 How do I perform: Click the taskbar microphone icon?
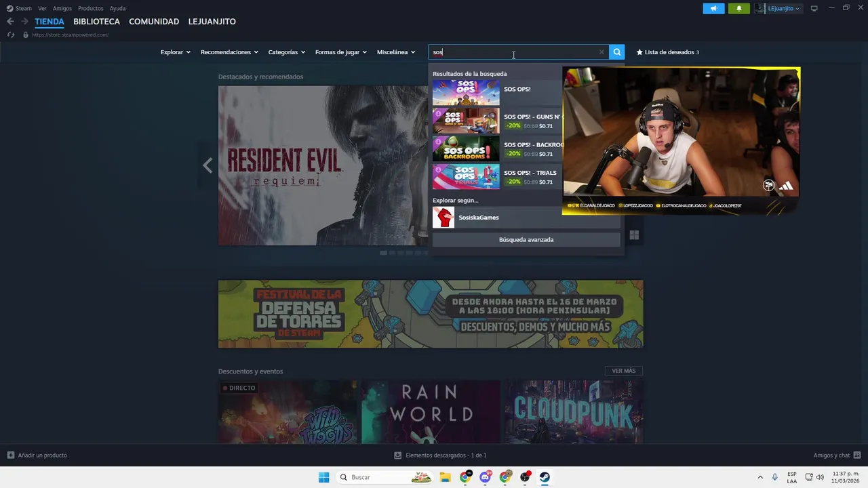pos(774,477)
